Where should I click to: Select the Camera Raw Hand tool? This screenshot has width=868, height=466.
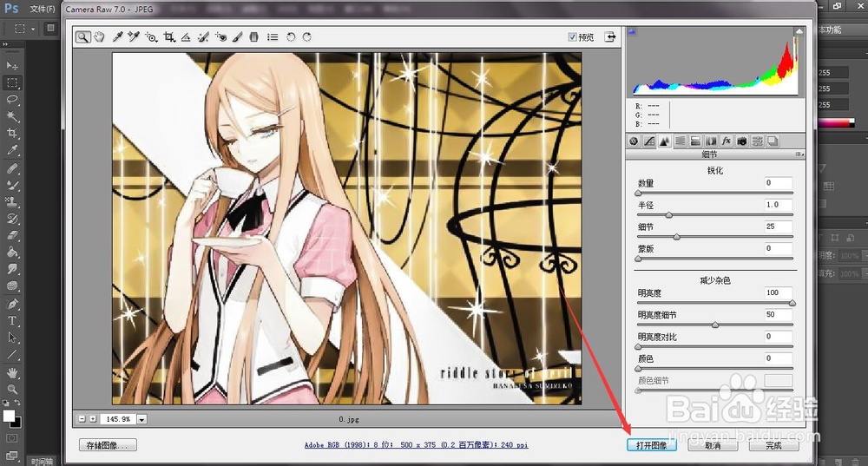point(99,37)
